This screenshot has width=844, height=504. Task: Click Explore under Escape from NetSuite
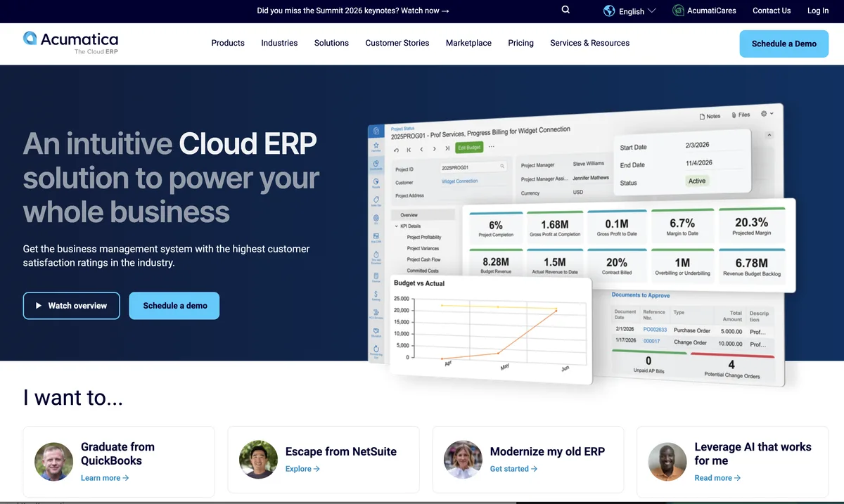coord(302,469)
